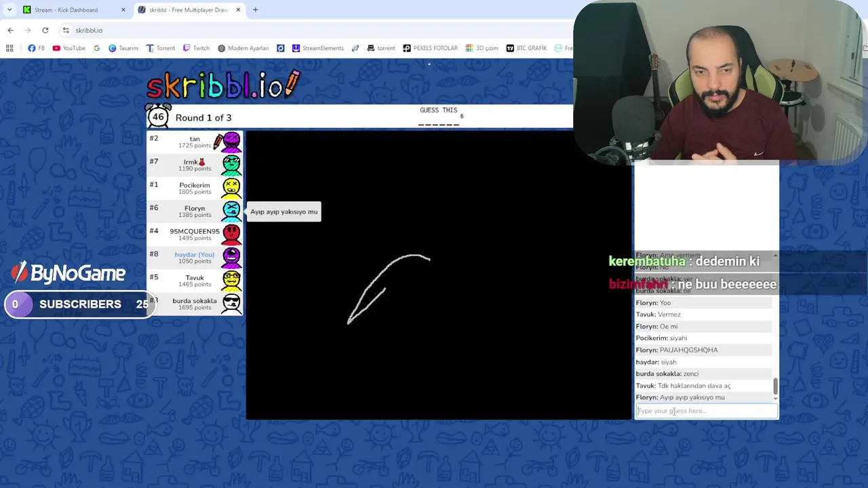Open the site information icon in address bar
This screenshot has height=488, width=868.
66,30
